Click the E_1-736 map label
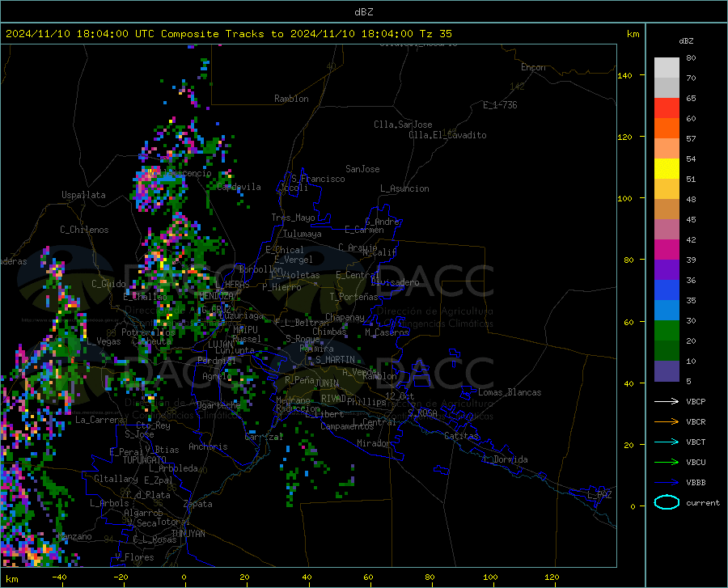The width and height of the screenshot is (728, 588). click(x=500, y=105)
